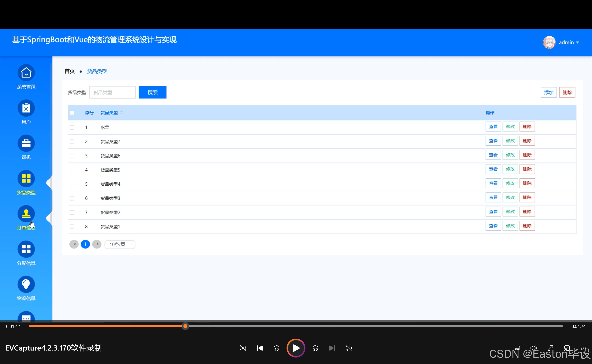The height and width of the screenshot is (364, 592).
Task: Check the 货品类型7 row checkbox
Action: pyautogui.click(x=72, y=142)
